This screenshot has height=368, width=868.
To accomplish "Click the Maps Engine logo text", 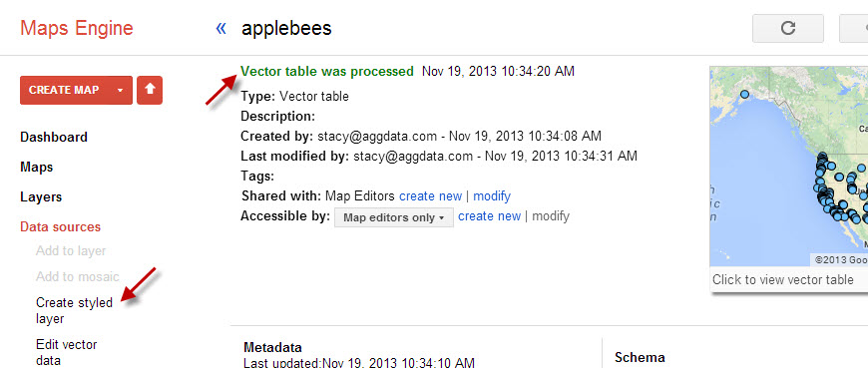I will (x=77, y=28).
